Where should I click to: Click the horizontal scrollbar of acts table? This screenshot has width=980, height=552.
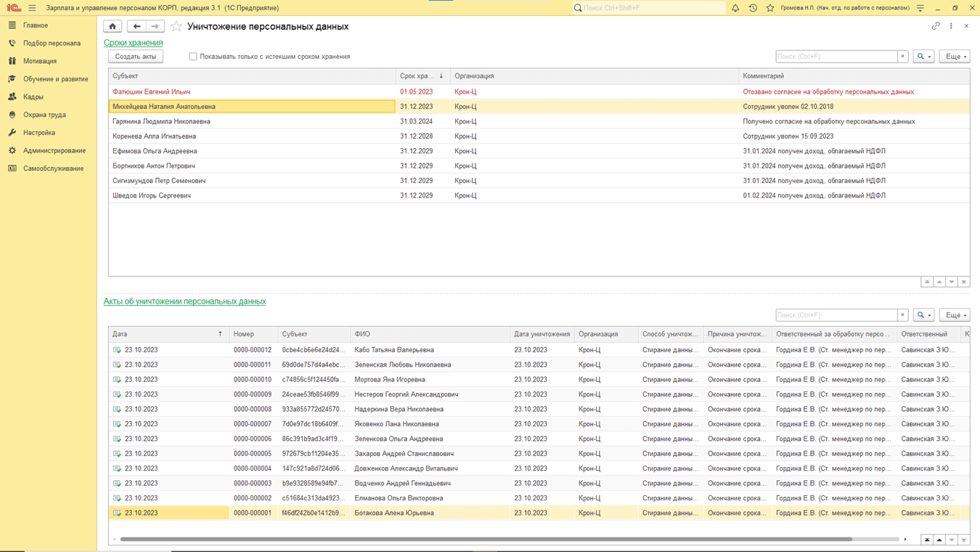(486, 540)
